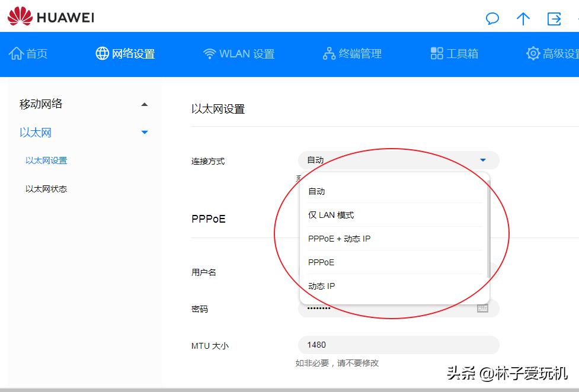Screen dimensions: 579x392
Task: Collapse the 以太网 sidebar section
Action: click(144, 133)
